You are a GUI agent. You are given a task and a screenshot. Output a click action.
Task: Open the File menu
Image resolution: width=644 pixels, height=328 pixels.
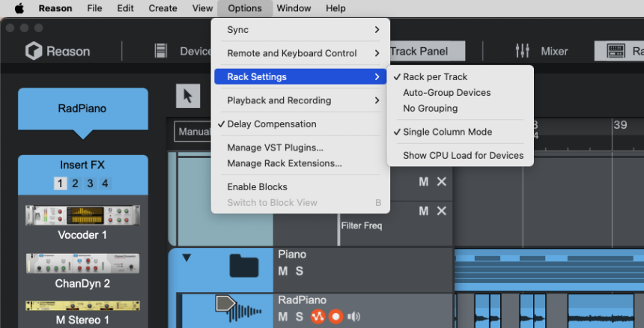[x=94, y=8]
